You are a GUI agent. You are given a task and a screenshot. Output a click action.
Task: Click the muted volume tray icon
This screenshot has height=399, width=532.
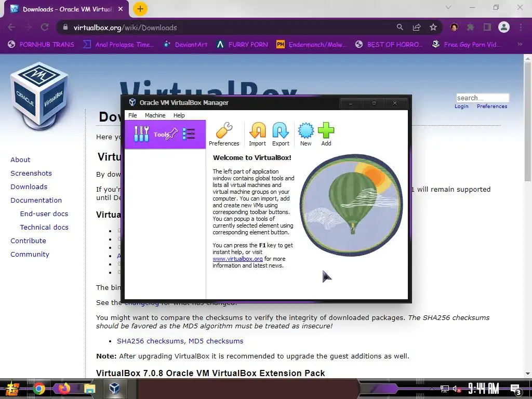click(457, 389)
